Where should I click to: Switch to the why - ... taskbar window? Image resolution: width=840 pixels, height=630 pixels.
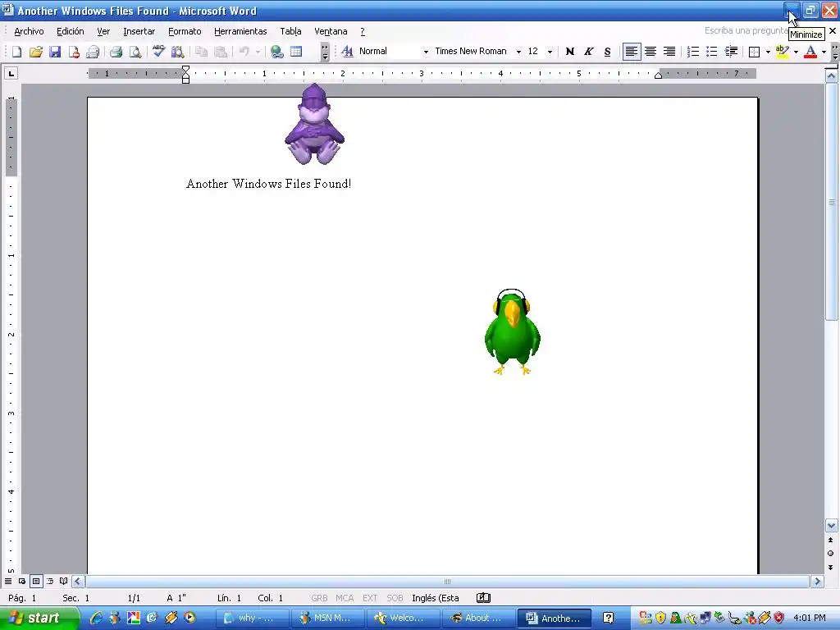[x=253, y=618]
